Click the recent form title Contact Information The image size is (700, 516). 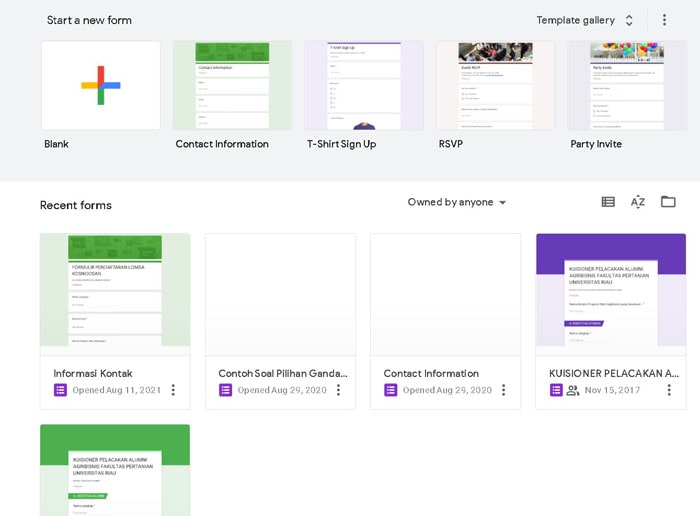click(x=431, y=374)
